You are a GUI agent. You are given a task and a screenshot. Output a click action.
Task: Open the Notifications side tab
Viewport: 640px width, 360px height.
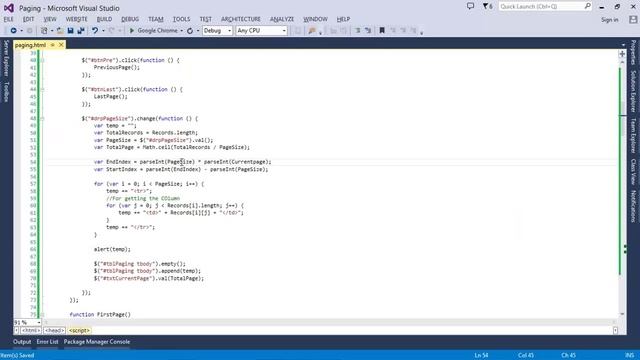pyautogui.click(x=633, y=206)
